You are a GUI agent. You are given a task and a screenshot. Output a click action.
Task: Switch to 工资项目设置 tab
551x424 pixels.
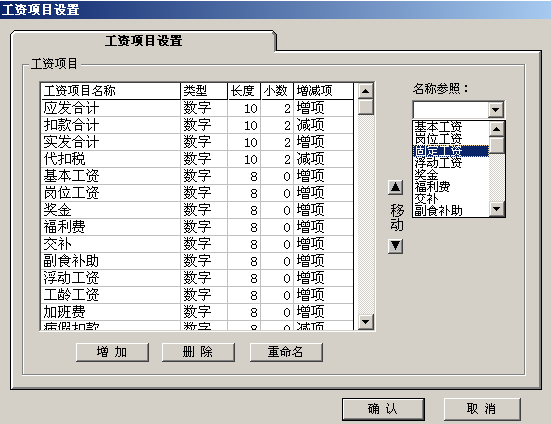(x=143, y=41)
